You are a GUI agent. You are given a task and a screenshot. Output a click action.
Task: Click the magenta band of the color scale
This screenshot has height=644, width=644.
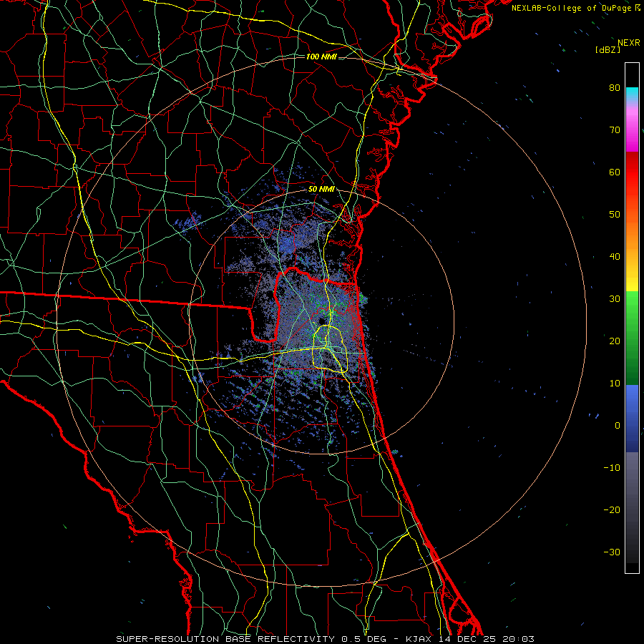click(x=632, y=130)
